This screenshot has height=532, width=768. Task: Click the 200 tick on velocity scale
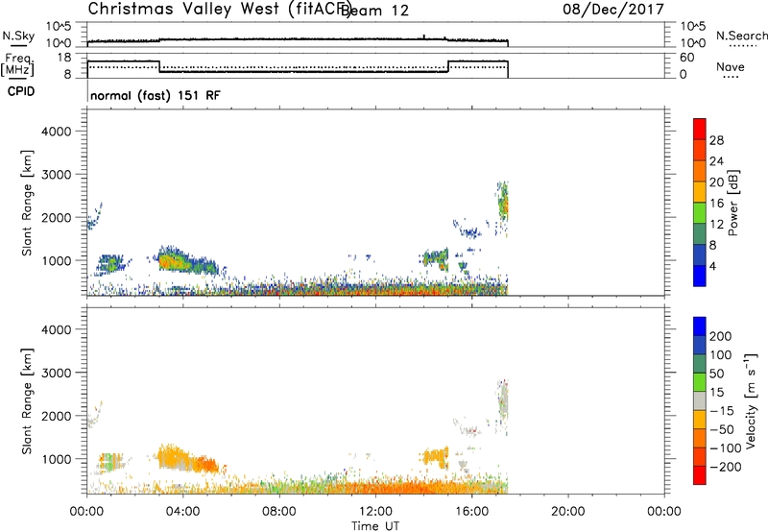721,336
